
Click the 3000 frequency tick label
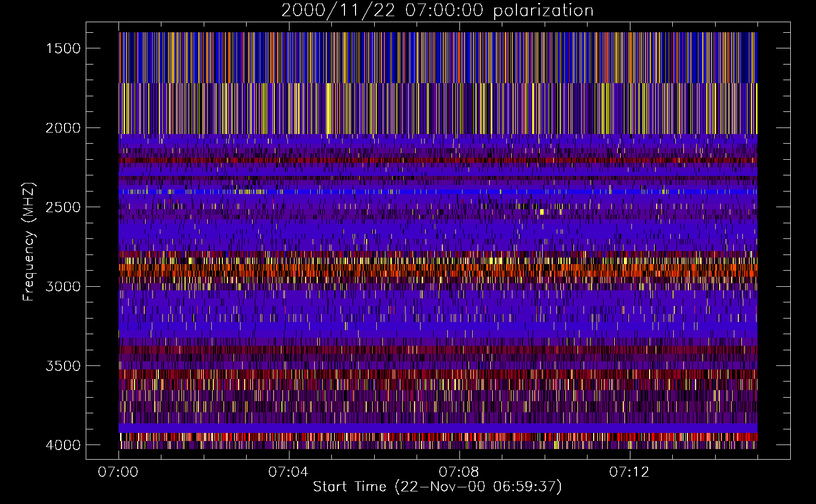[63, 287]
